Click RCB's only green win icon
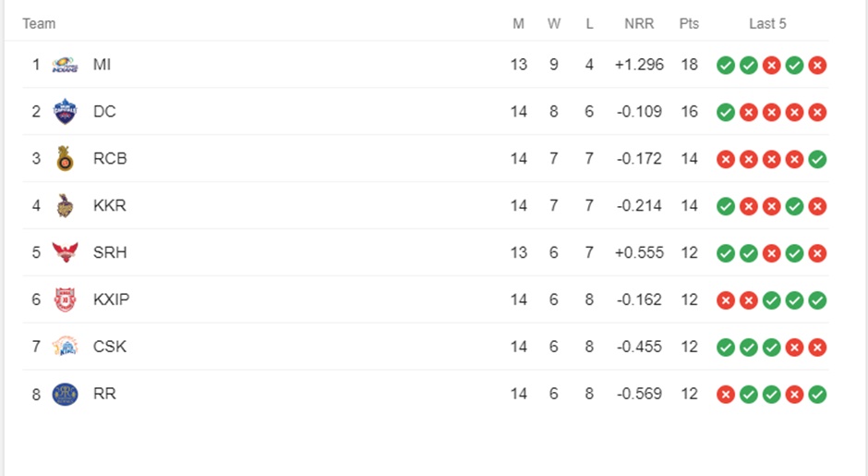 point(817,160)
